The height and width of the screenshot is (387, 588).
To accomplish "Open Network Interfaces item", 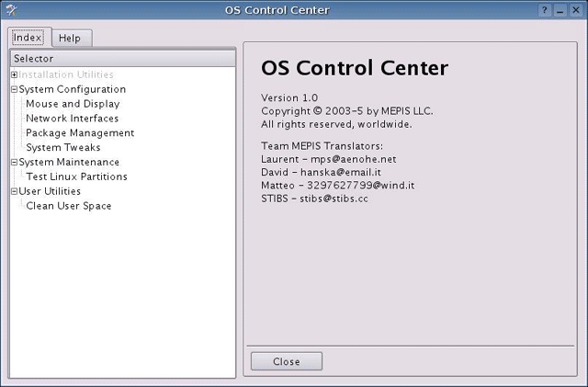I will [72, 119].
